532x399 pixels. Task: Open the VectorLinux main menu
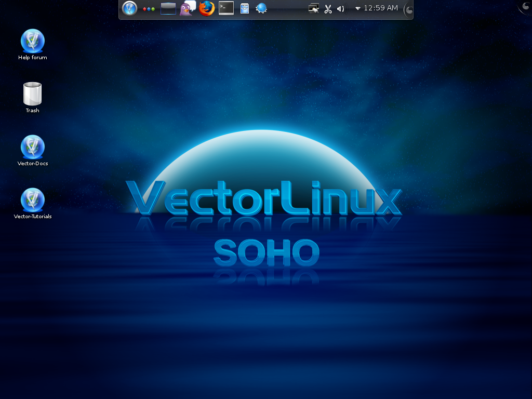(129, 8)
